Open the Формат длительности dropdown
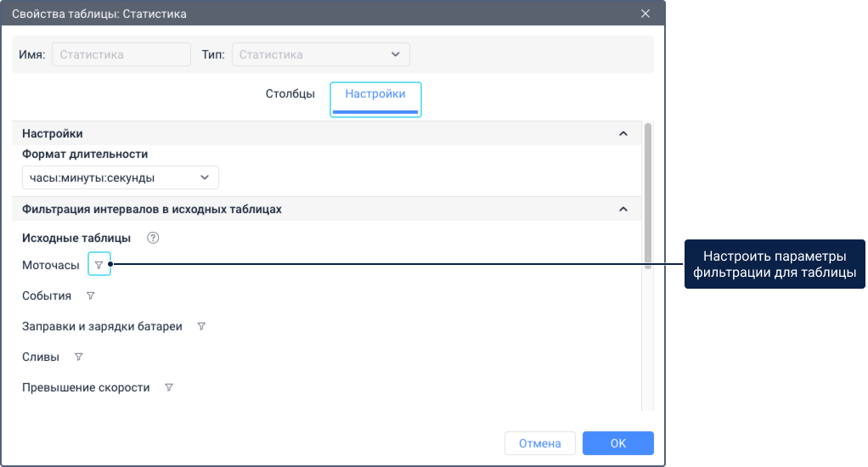The image size is (868, 467). pos(120,177)
